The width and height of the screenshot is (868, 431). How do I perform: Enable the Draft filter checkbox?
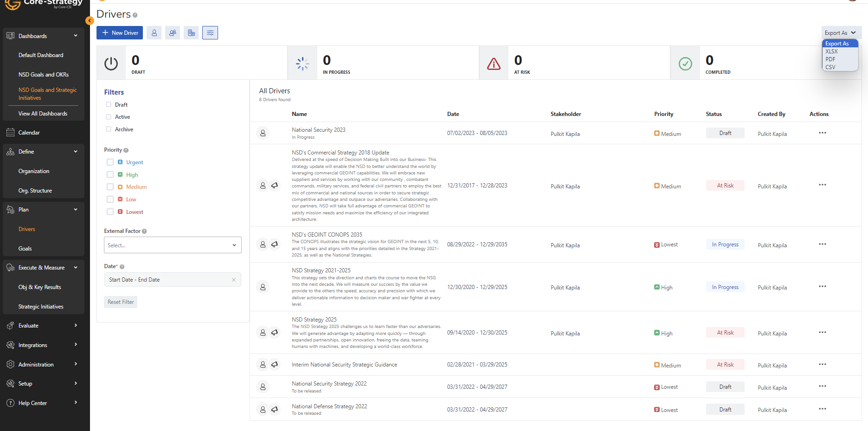[x=109, y=105]
